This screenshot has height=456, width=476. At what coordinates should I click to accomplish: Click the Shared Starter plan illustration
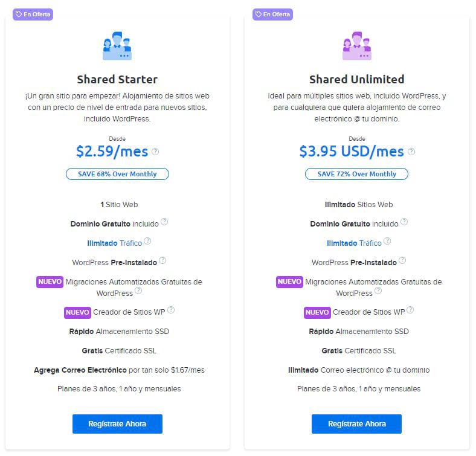(x=117, y=47)
